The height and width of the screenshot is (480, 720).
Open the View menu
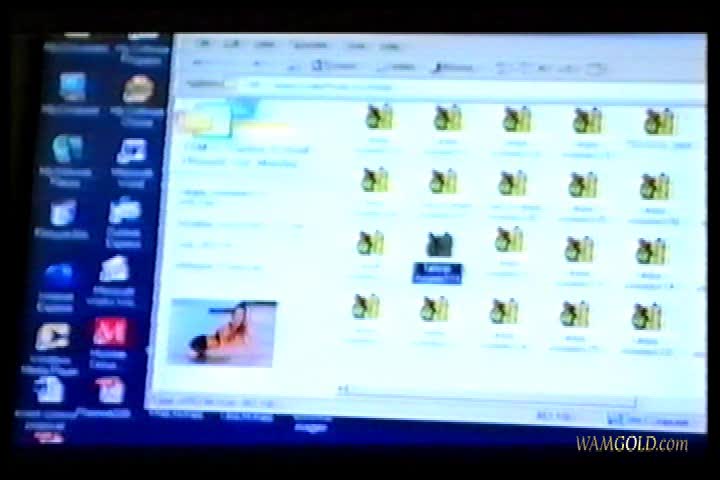pos(266,45)
